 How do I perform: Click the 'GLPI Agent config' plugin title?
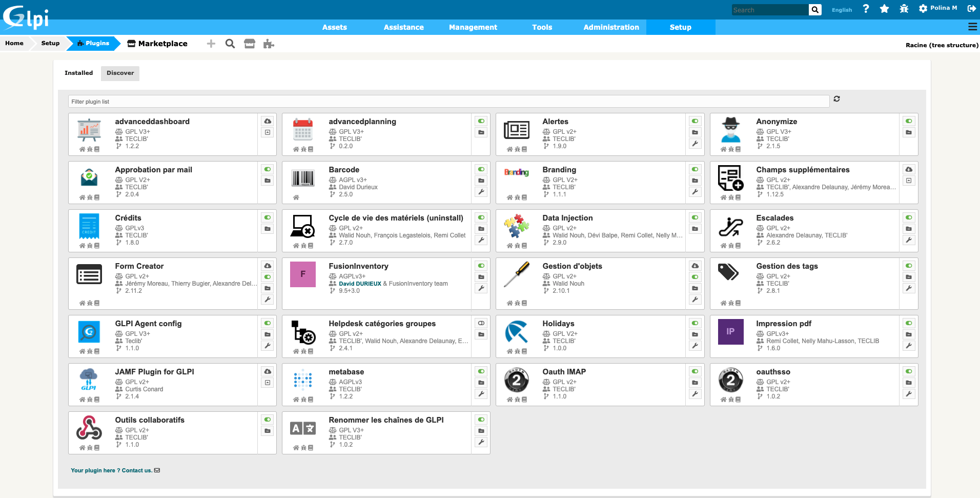pos(148,324)
